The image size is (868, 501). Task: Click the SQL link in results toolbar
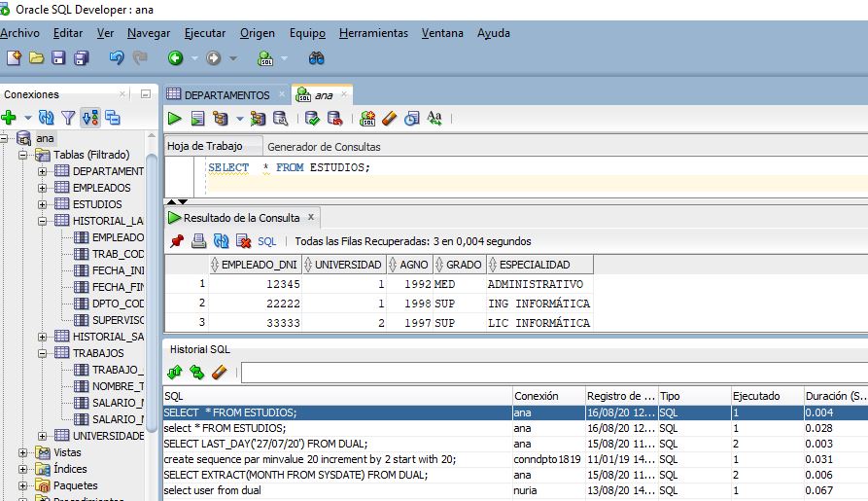tap(267, 241)
